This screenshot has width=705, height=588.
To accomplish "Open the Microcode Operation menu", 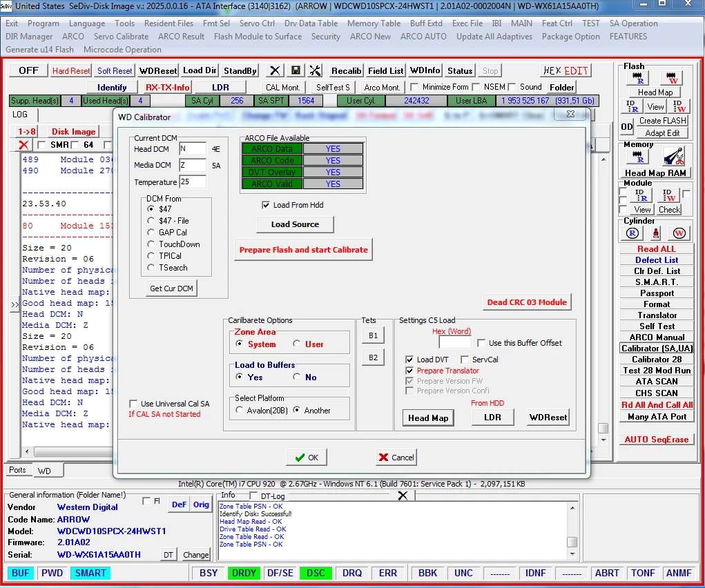I will point(122,50).
